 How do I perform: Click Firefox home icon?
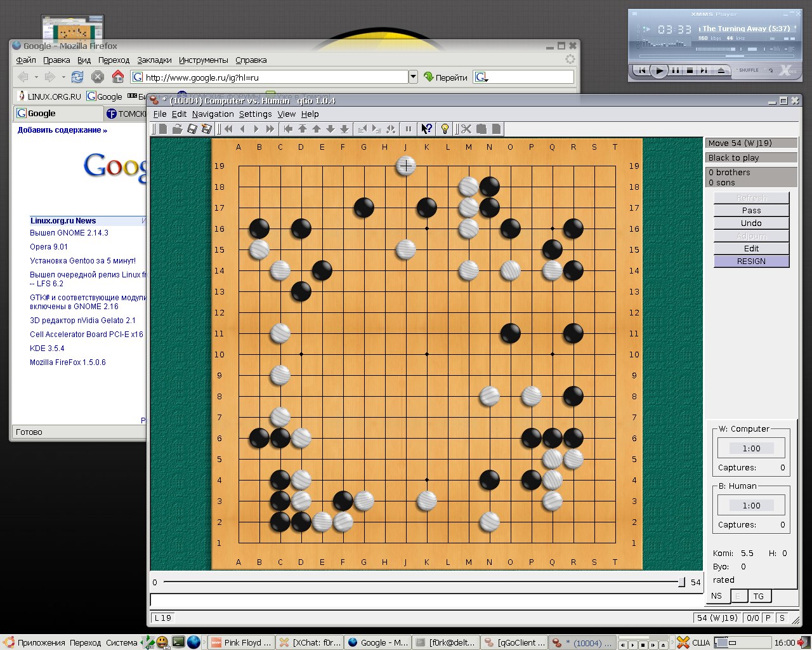click(x=118, y=77)
